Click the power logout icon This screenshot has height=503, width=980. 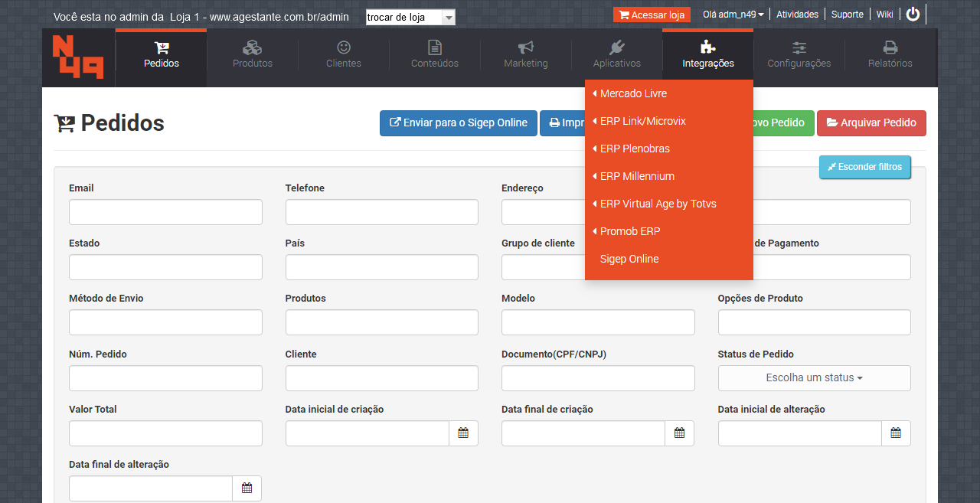tap(913, 14)
